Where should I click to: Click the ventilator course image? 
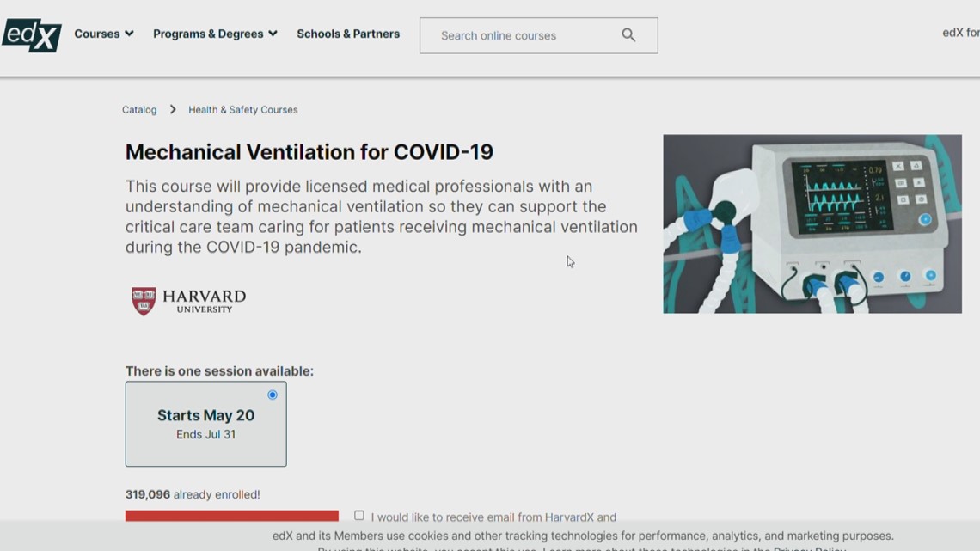(x=812, y=223)
